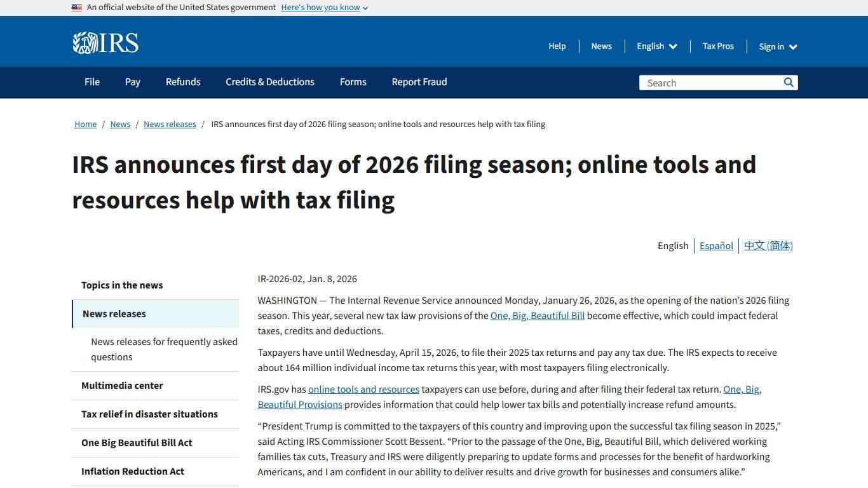Click the search magnifying glass icon
This screenshot has height=488, width=868.
[x=788, y=82]
